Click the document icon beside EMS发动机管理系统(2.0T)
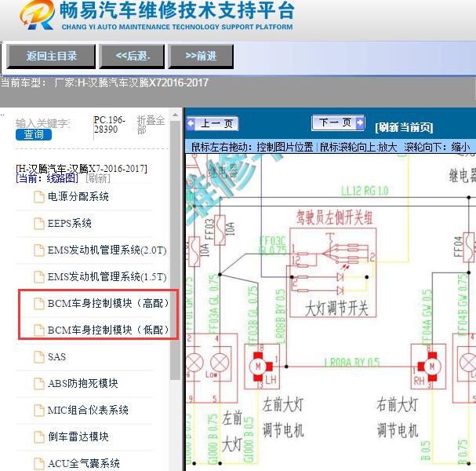Screen dimensions: 476x471 point(39,250)
